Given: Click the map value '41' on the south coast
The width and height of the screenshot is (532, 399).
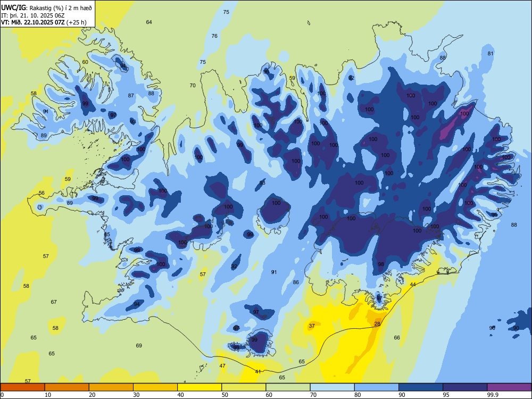Looking at the screenshot, I should 258,371.
